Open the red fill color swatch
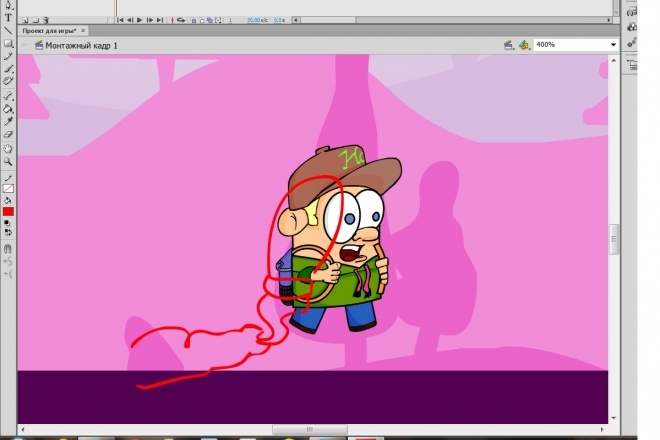This screenshot has width=660, height=440. [x=8, y=211]
